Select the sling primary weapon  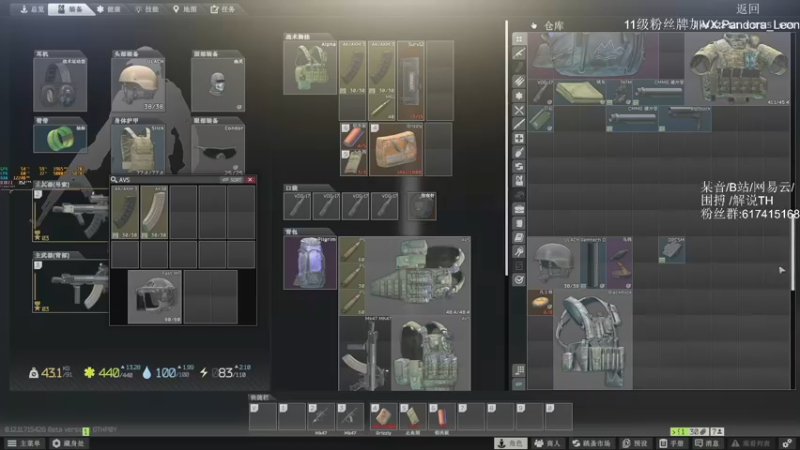tap(71, 215)
